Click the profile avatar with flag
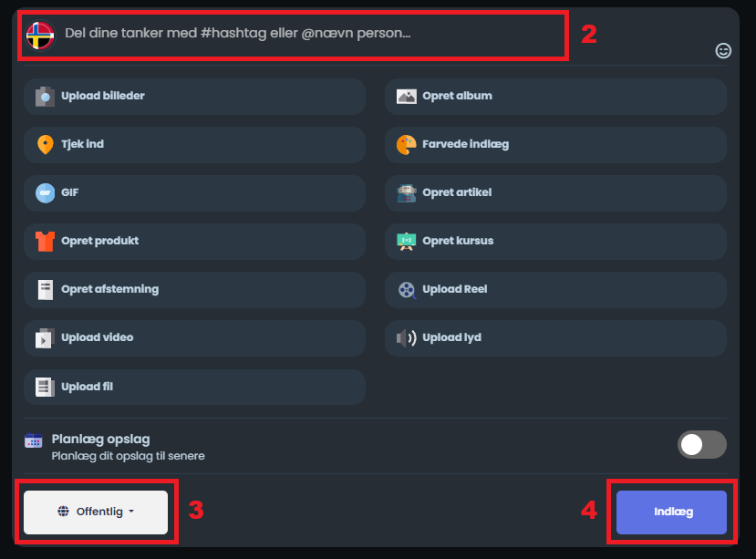756x559 pixels. pos(40,36)
